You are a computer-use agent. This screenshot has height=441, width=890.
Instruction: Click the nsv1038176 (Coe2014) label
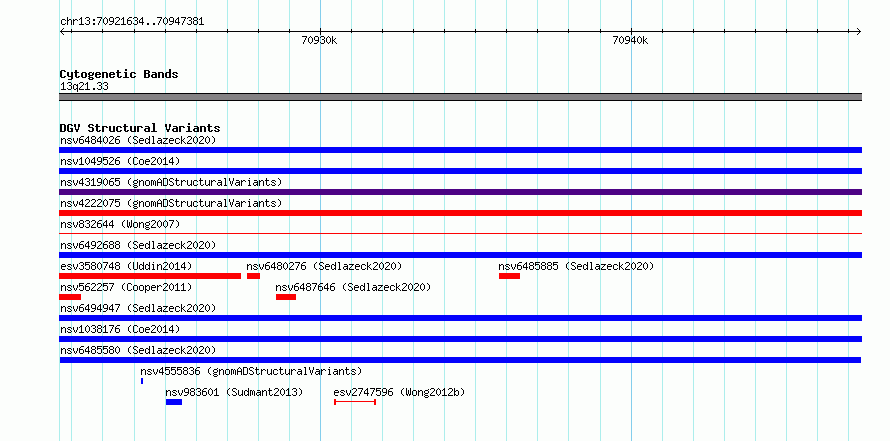(x=120, y=329)
